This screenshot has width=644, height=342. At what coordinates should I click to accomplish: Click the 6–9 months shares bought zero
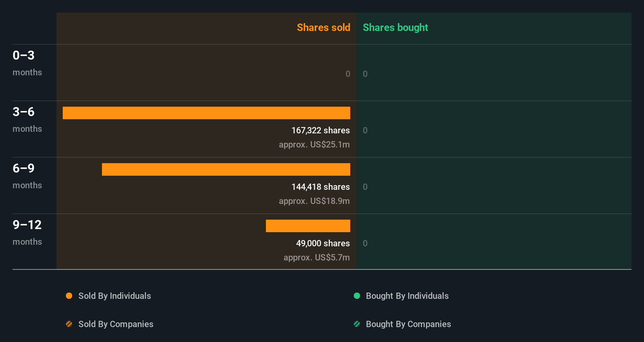[365, 187]
